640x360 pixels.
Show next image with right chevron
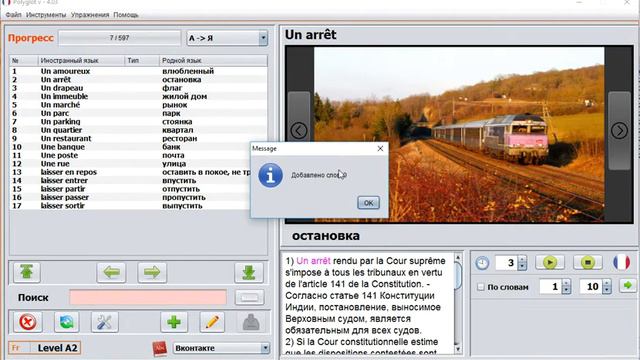pyautogui.click(x=619, y=131)
